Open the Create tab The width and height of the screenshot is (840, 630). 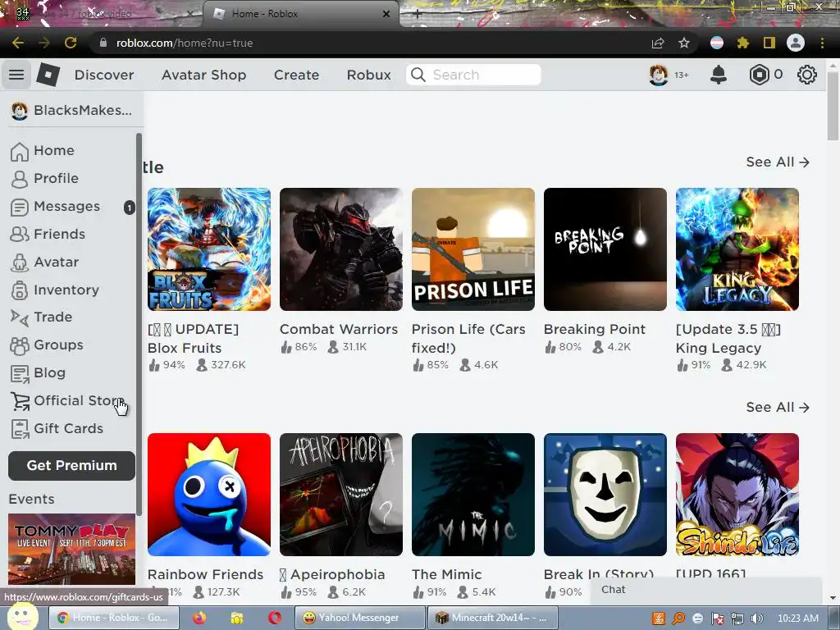[296, 75]
